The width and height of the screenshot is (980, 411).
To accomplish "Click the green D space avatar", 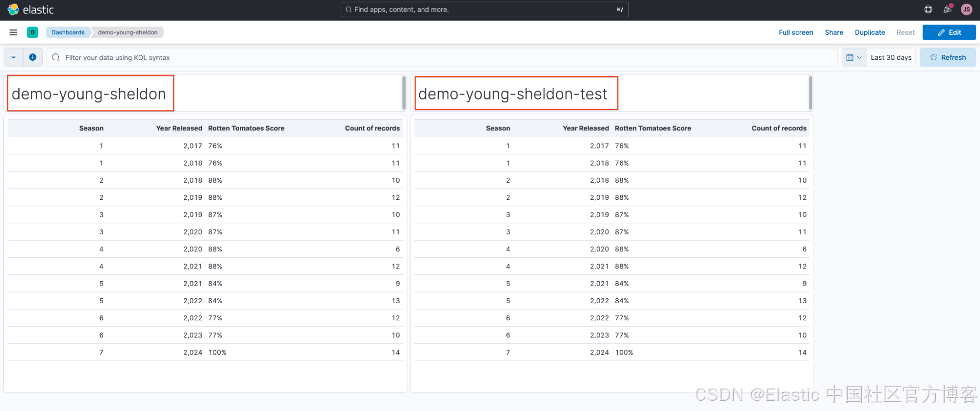I will (x=32, y=32).
